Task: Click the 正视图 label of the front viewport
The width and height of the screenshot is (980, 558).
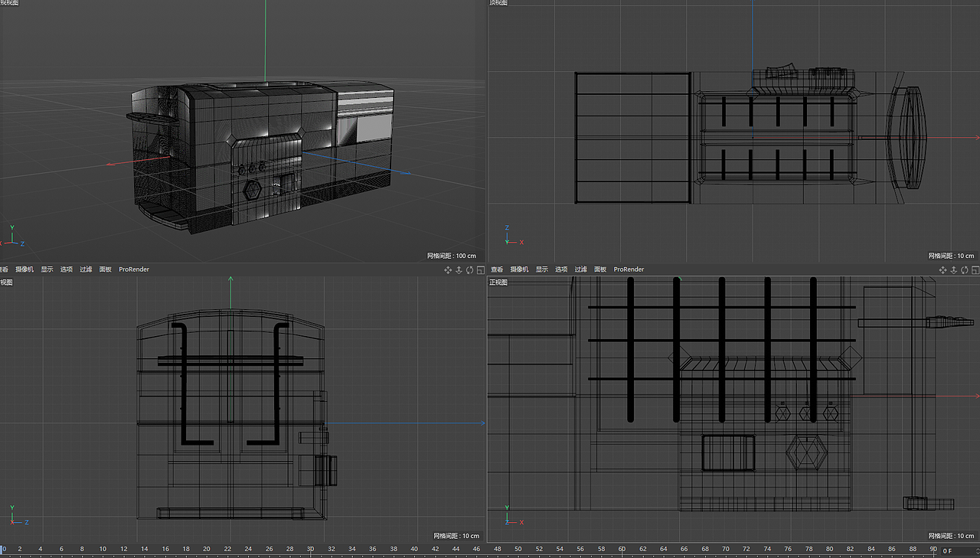Action: point(498,282)
